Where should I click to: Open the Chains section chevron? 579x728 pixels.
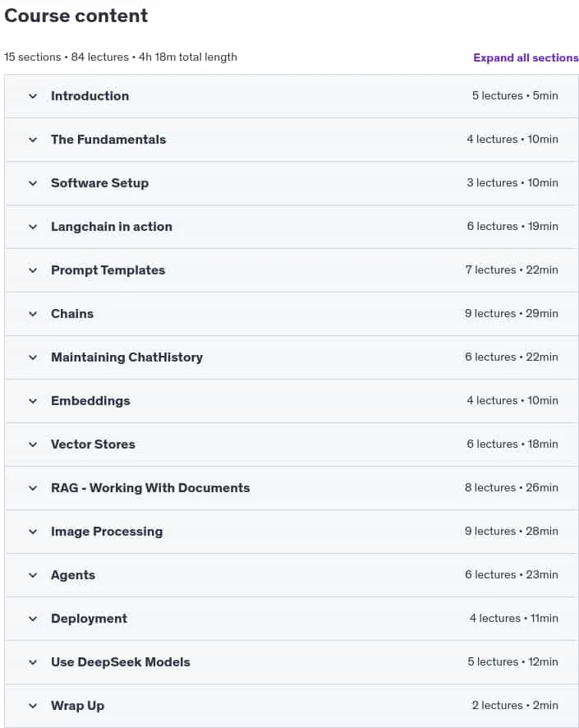[33, 314]
